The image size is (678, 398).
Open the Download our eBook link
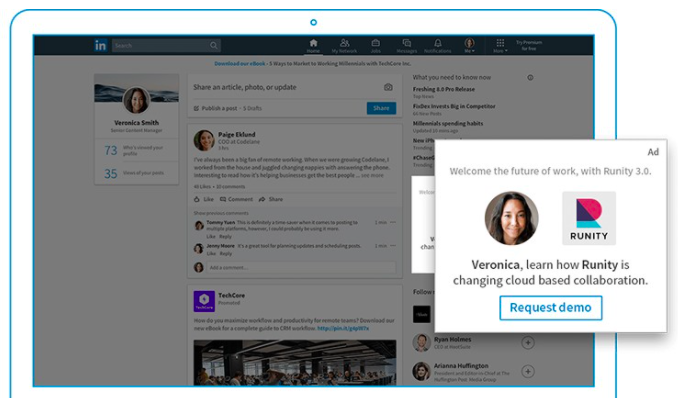click(240, 64)
